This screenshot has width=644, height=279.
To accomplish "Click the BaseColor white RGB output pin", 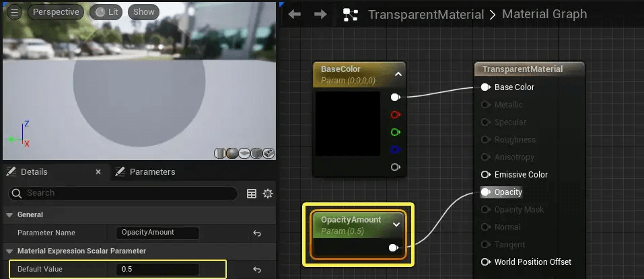I will (395, 97).
